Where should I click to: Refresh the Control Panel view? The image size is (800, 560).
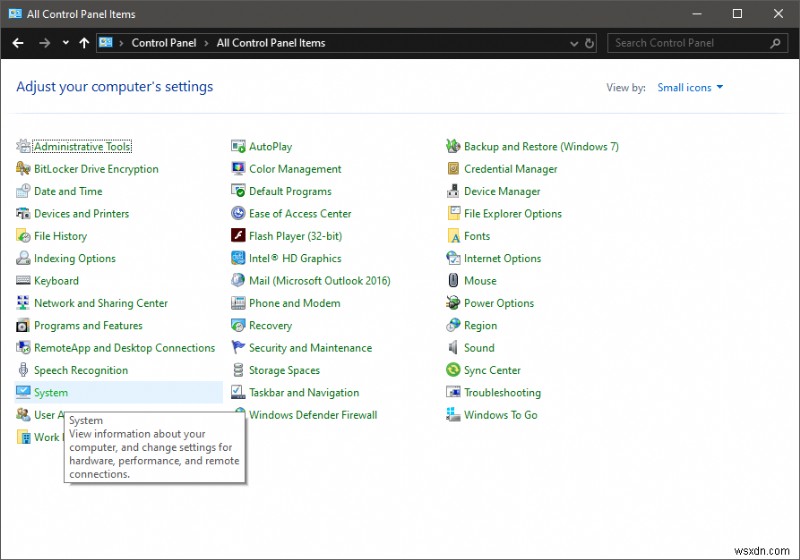point(589,43)
